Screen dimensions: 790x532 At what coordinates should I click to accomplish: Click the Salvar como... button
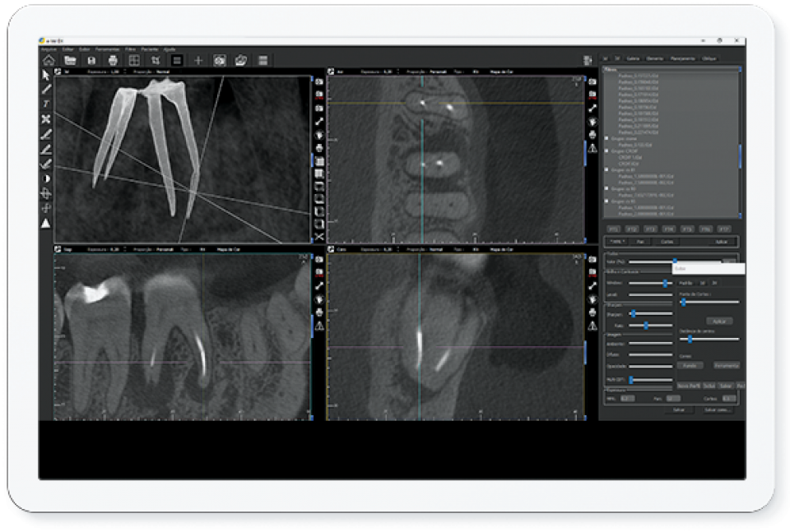point(717,409)
